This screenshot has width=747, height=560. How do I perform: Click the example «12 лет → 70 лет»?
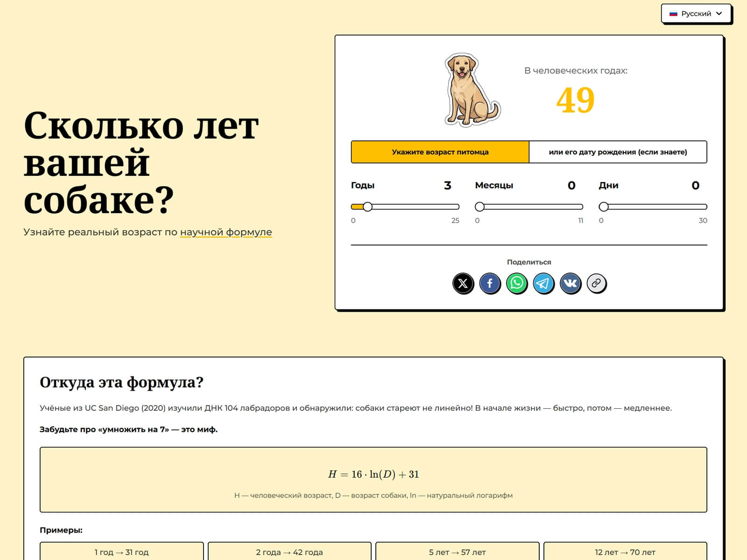[621, 552]
